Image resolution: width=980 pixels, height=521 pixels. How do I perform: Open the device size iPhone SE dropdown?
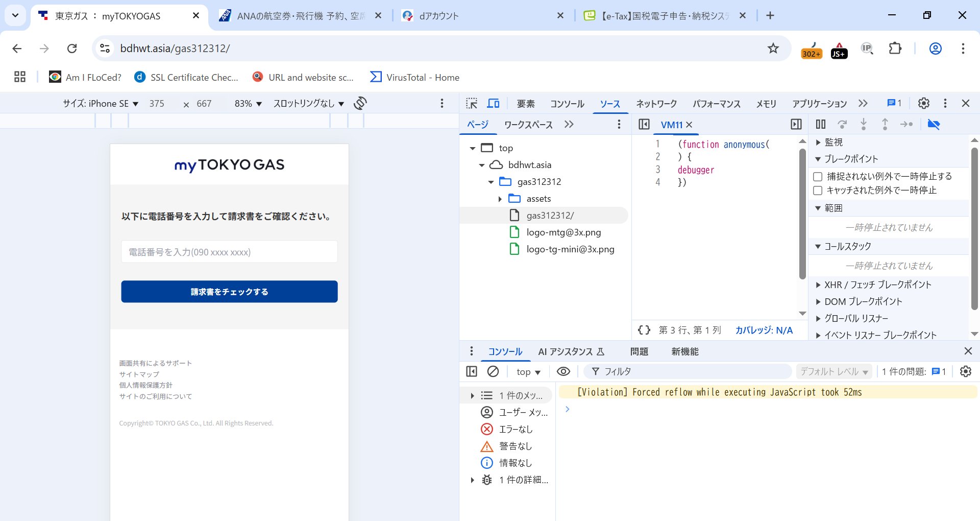(x=101, y=103)
